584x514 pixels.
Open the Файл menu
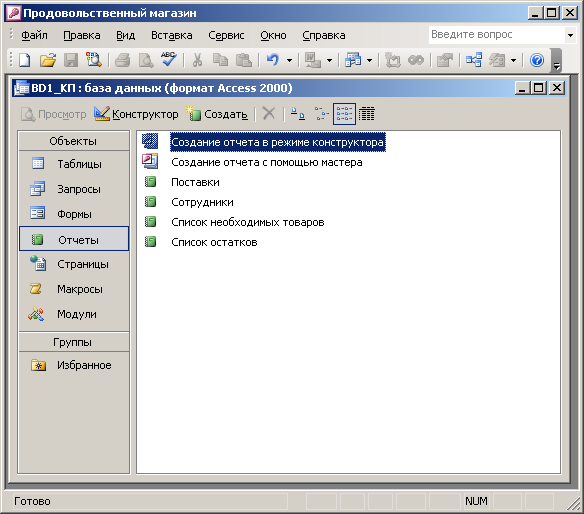point(34,35)
